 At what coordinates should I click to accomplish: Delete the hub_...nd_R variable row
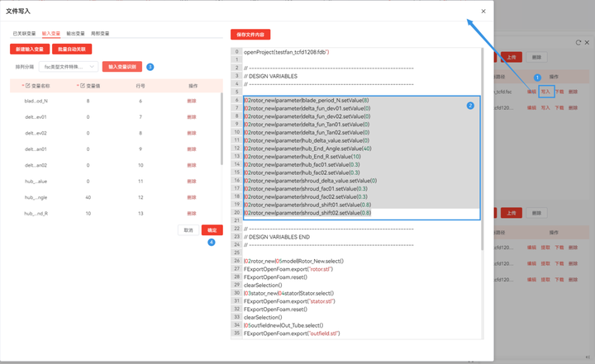[x=192, y=214]
